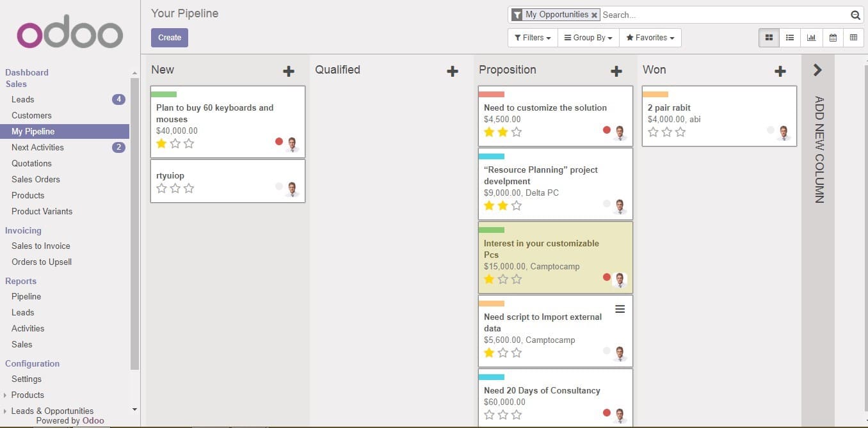Expand the Add New Column chevron
This screenshot has width=868, height=428.
(x=817, y=70)
